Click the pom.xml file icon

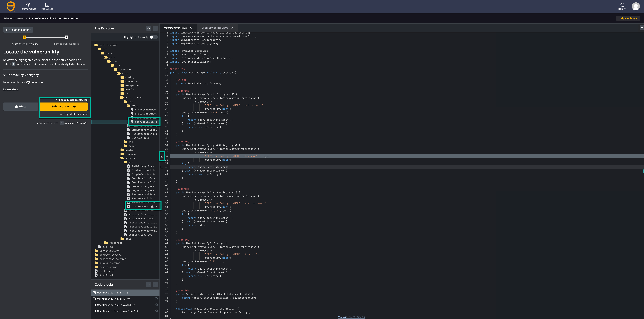pyautogui.click(x=100, y=247)
